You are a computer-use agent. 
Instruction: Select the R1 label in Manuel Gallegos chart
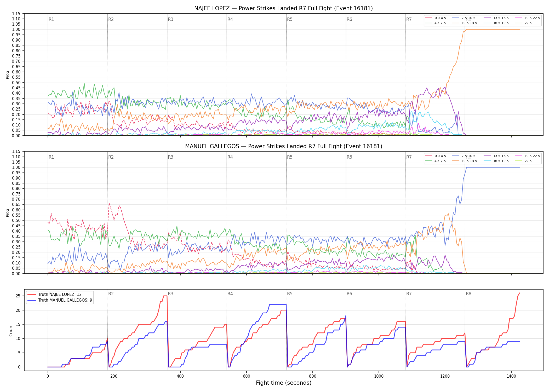51,157
